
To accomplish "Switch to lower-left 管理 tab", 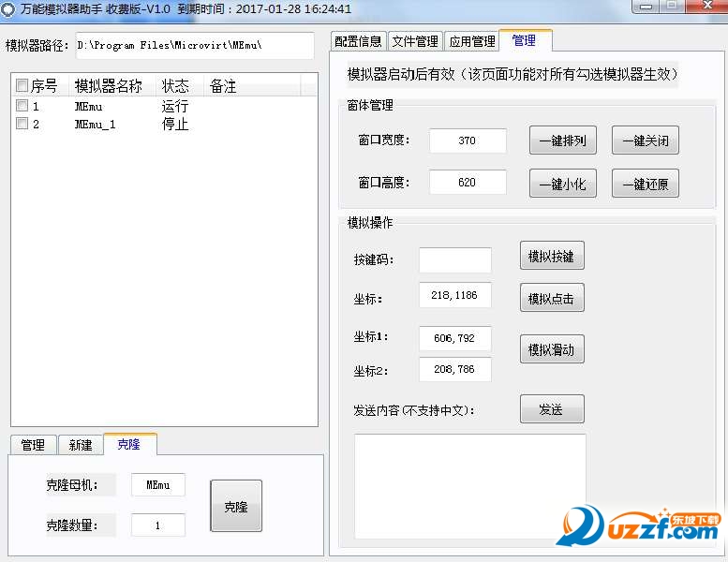I will [33, 445].
